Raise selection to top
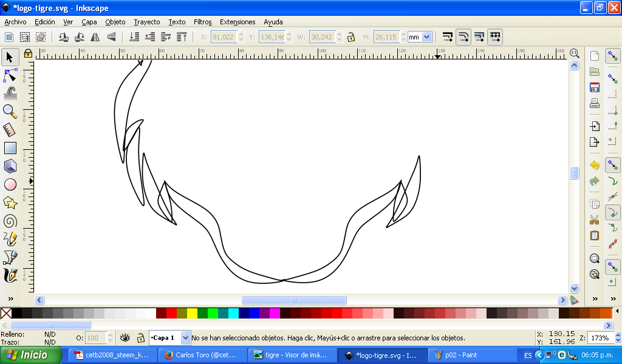This screenshot has height=364, width=622. pyautogui.click(x=182, y=37)
